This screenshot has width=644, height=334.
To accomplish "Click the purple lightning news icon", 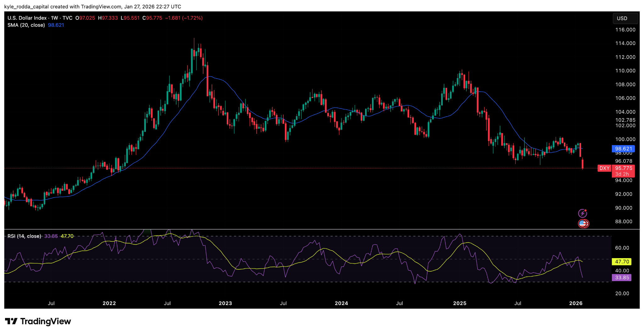I will click(582, 213).
